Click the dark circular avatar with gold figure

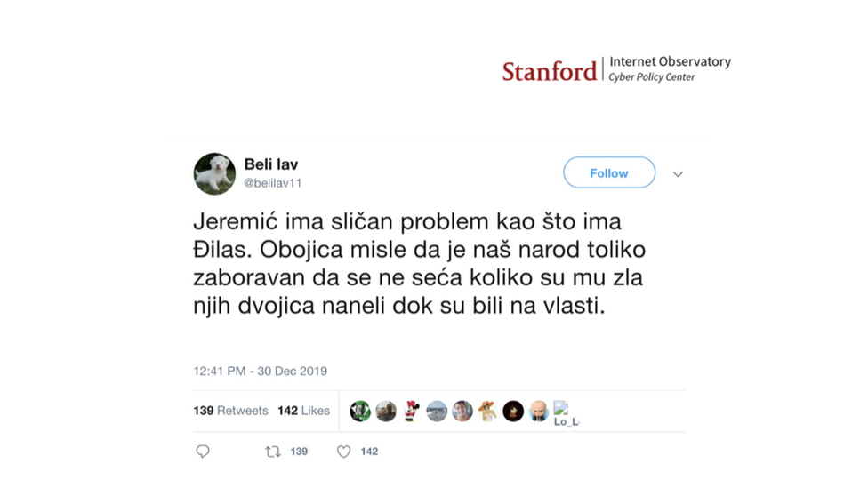click(513, 411)
